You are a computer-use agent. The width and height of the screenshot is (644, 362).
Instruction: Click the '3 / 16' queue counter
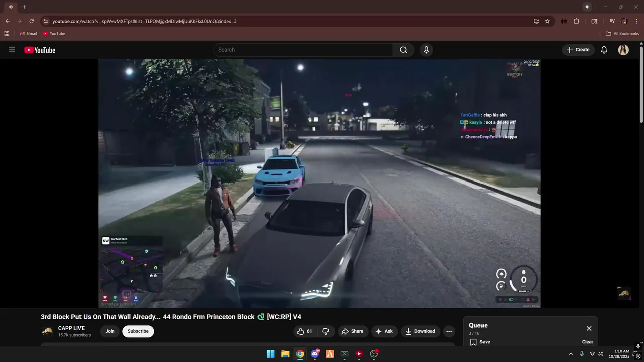(x=474, y=333)
